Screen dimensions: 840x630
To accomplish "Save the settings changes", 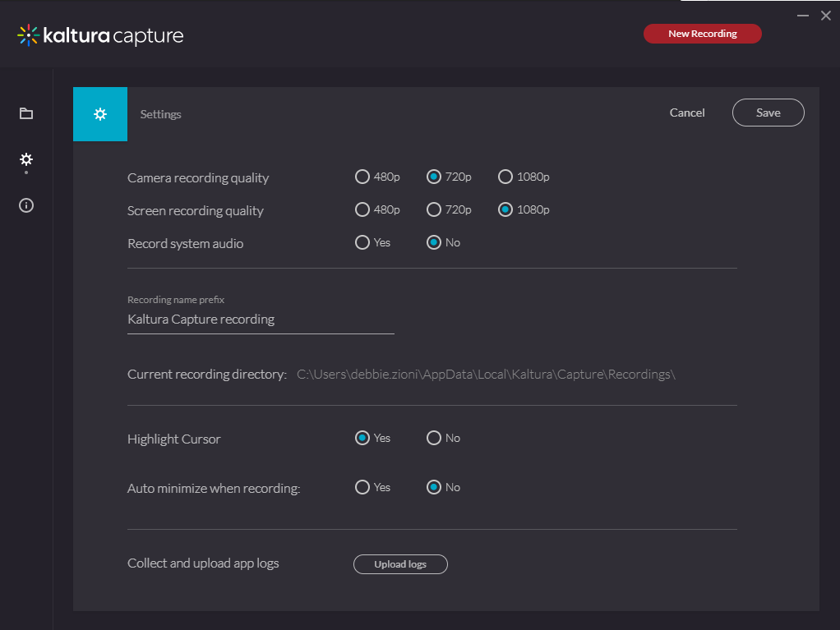I will coord(768,113).
